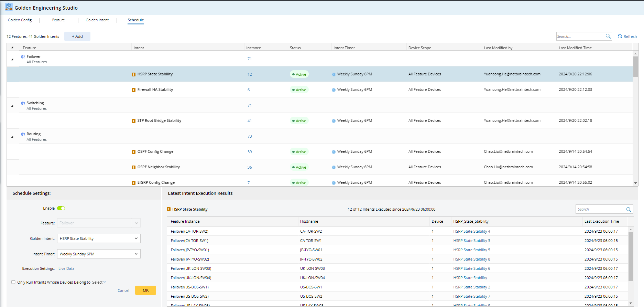Click the OK button in Schedule Settings

point(145,290)
